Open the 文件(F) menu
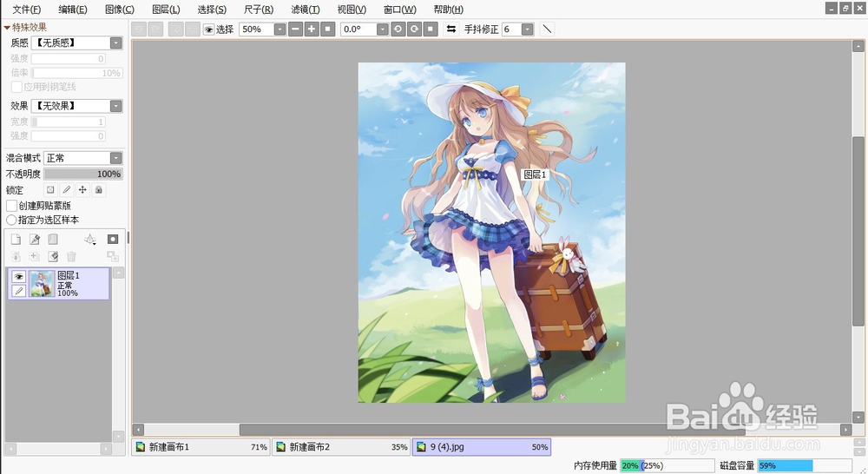Viewport: 868px width, 474px height. (27, 10)
